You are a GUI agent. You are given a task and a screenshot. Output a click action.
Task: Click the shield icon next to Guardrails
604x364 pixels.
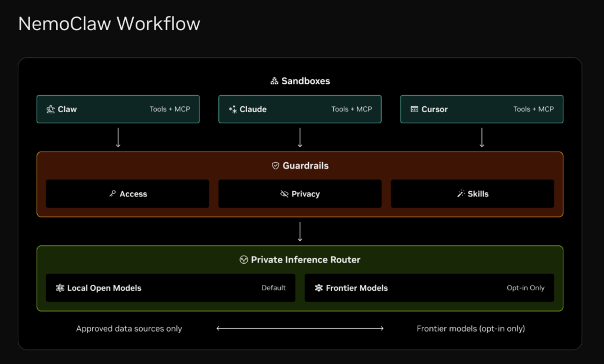click(275, 166)
